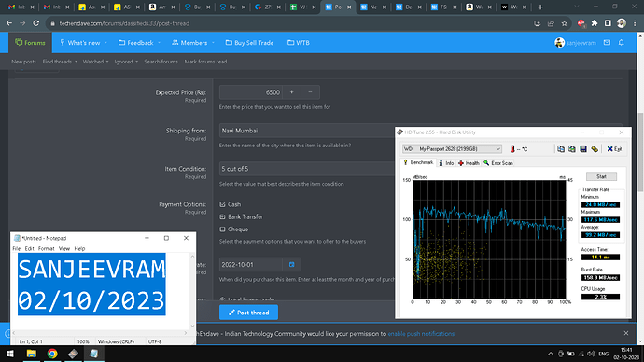
Task: Start the HD Tune benchmark
Action: pyautogui.click(x=601, y=176)
